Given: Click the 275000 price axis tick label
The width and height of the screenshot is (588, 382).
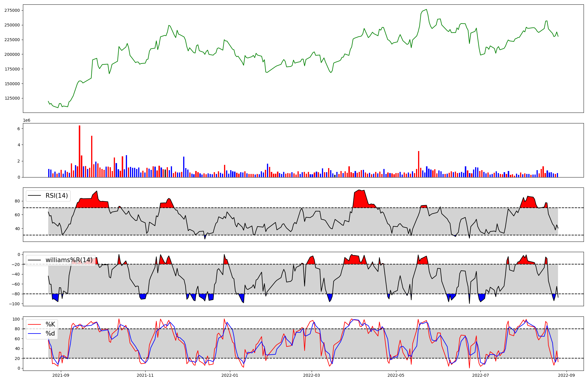Looking at the screenshot, I should coord(12,10).
